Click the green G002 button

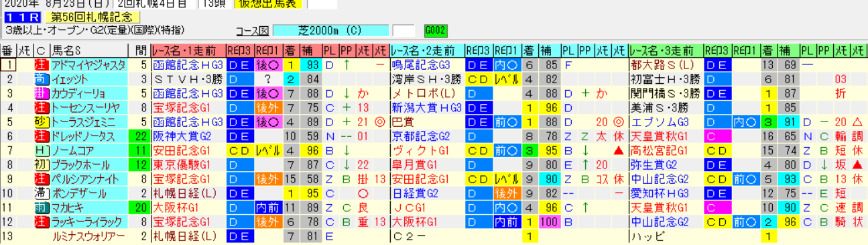tap(435, 31)
